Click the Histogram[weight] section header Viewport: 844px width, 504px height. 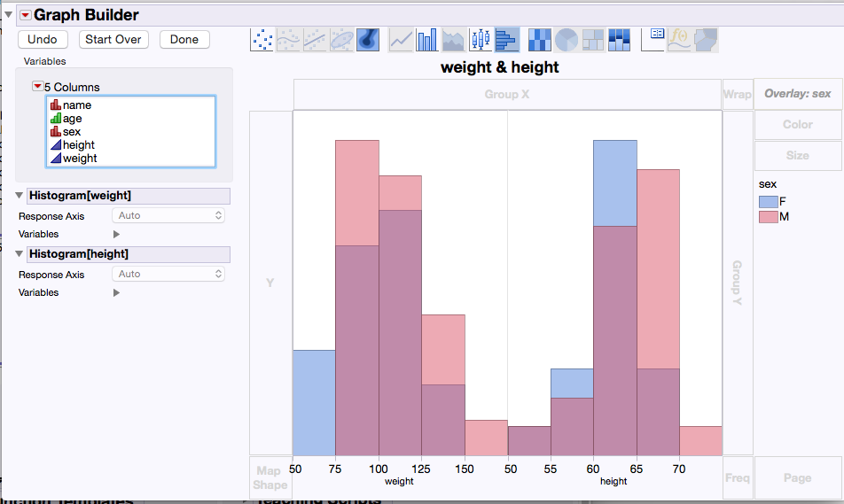click(129, 196)
